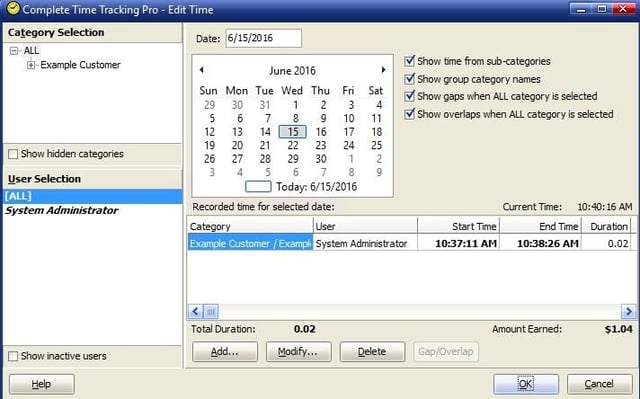Select June 11 in the calendar

coord(377,118)
